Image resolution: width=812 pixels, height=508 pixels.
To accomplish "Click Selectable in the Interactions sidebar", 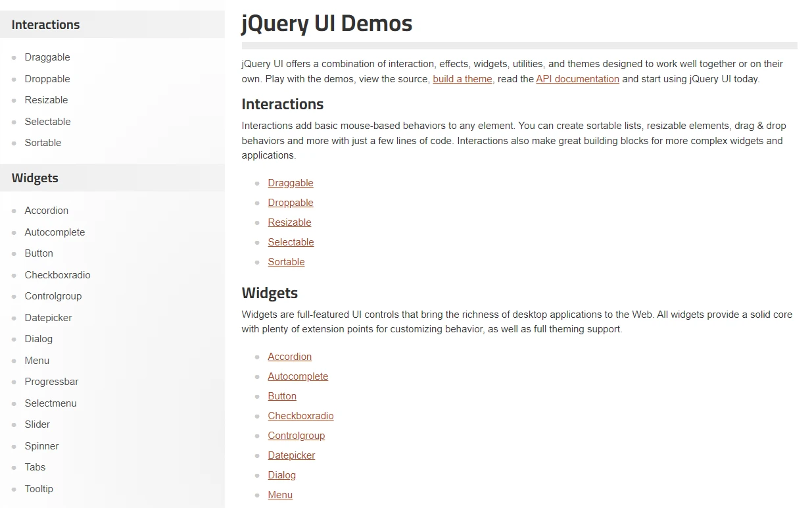I will [x=47, y=121].
